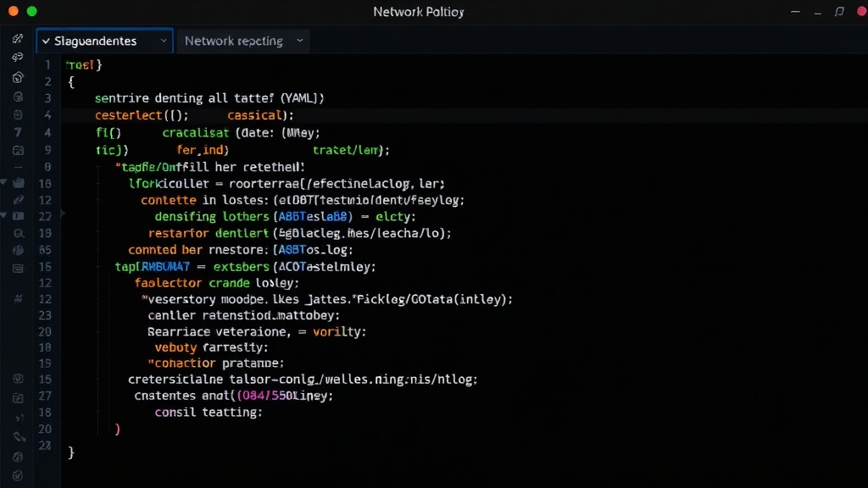This screenshot has width=868, height=488.
Task: Click the small icon beside consil teatting line
Action: coord(19,418)
